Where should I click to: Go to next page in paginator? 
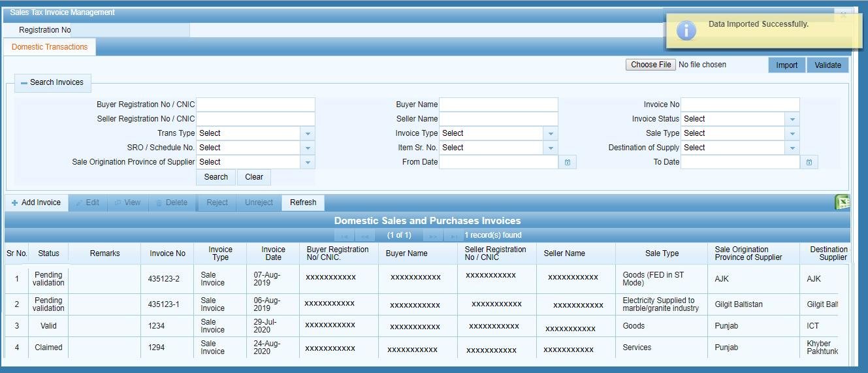[x=432, y=235]
